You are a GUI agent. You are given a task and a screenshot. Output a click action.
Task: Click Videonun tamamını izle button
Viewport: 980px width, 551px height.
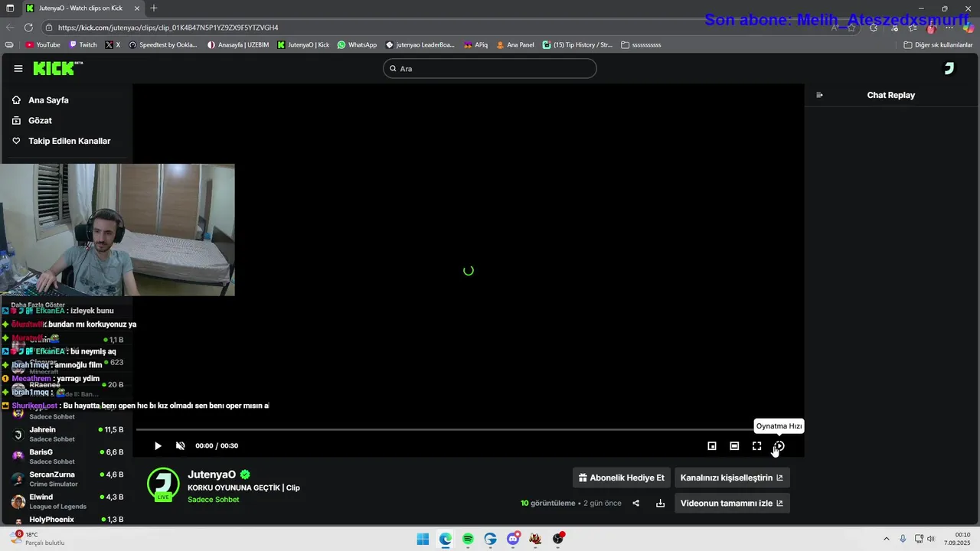coord(732,503)
